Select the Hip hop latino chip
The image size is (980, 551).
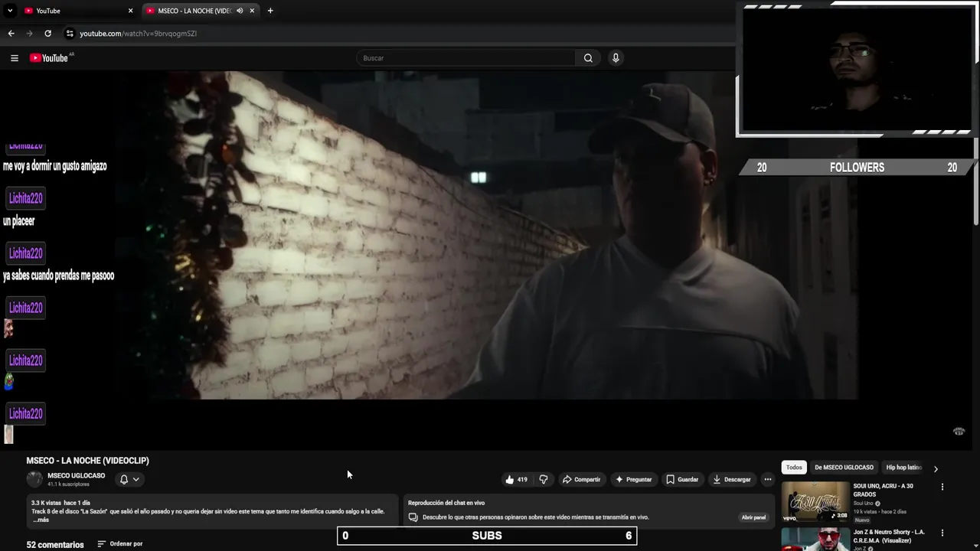[x=903, y=468]
